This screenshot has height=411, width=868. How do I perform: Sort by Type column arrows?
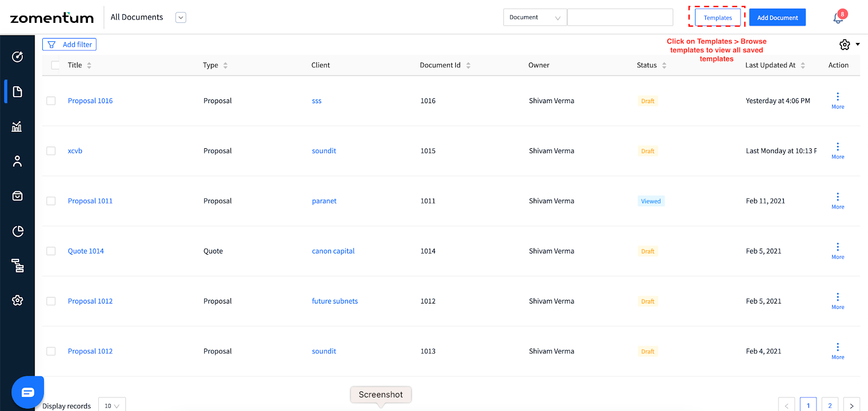coord(225,65)
